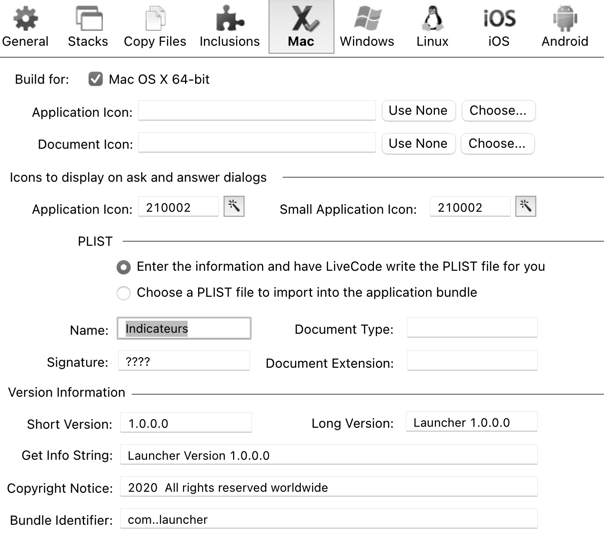The width and height of the screenshot is (604, 537).
Task: Click the Name field containing Indicateurs
Action: coord(184,329)
